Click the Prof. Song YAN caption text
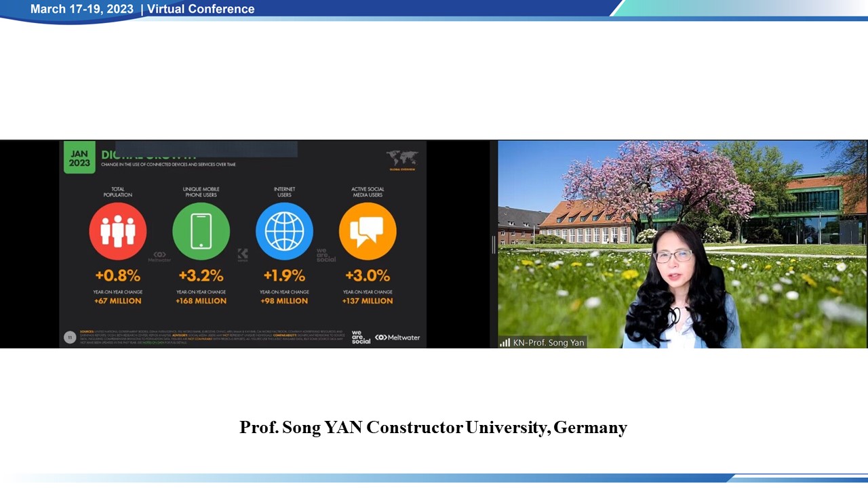Screen dimensions: 868x488 tap(433, 428)
